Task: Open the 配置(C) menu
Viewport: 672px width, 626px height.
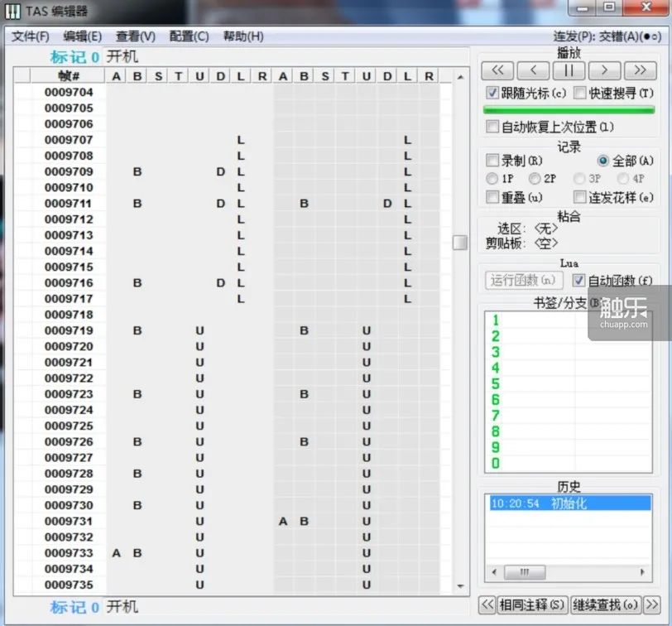Action: [189, 36]
